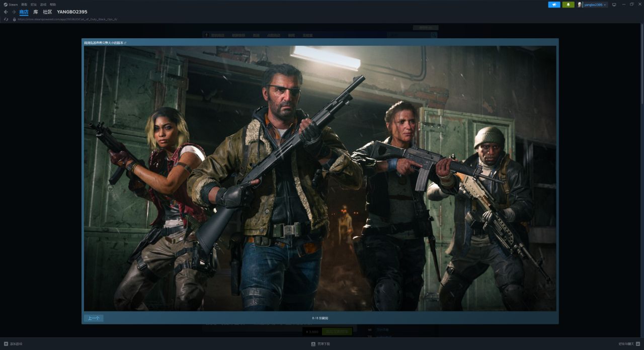Enter Big Picture mode via monitor icon
Image resolution: width=644 pixels, height=350 pixels.
tap(614, 5)
